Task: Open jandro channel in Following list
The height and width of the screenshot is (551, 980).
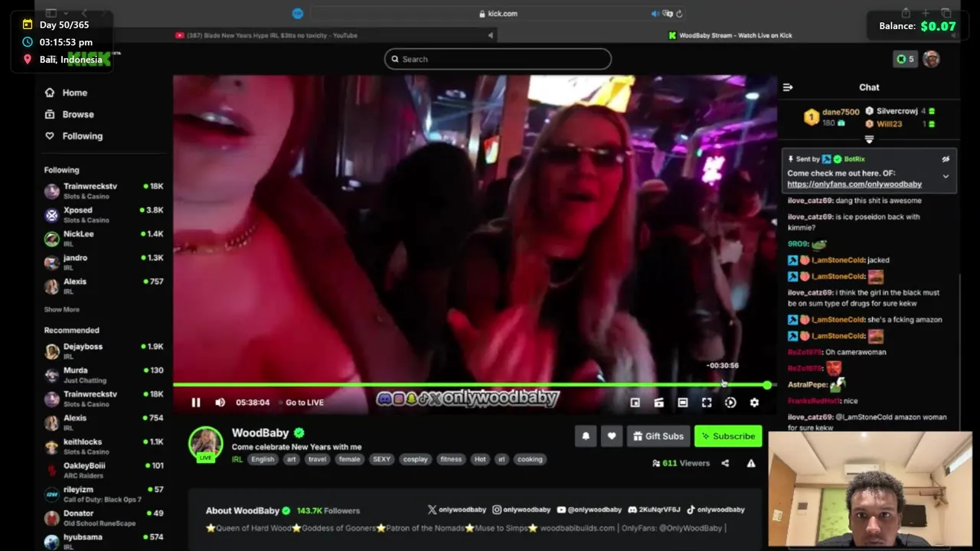Action: click(x=103, y=262)
